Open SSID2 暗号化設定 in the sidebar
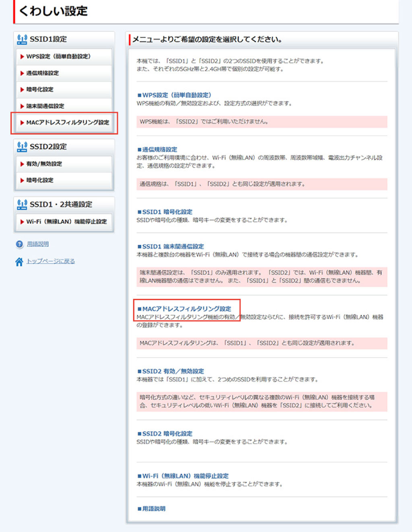 [x=39, y=180]
